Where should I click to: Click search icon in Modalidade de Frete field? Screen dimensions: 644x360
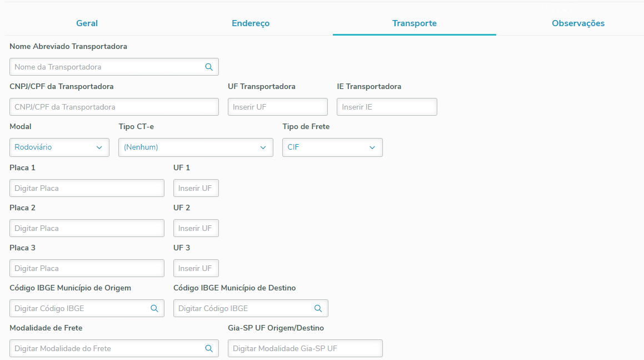[x=209, y=348]
